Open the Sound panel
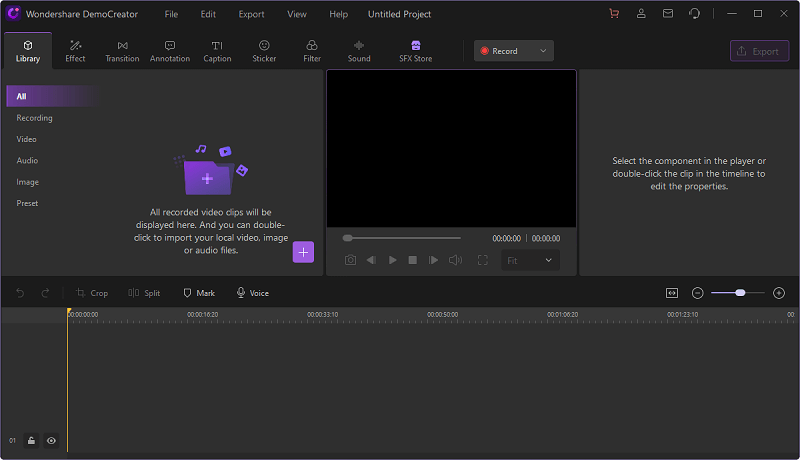800x460 pixels. tap(359, 51)
